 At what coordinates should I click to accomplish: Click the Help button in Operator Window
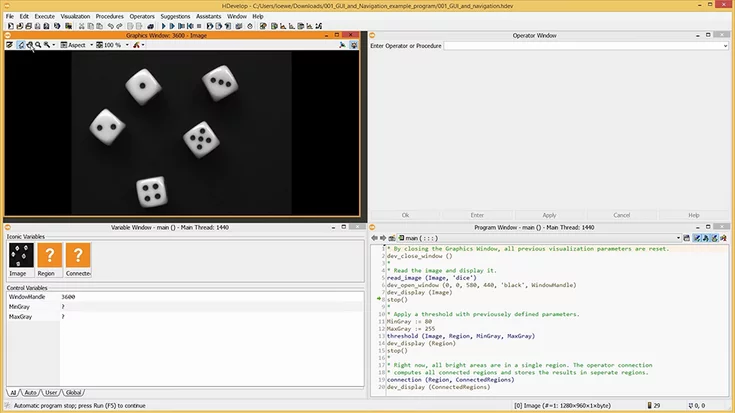pos(693,215)
